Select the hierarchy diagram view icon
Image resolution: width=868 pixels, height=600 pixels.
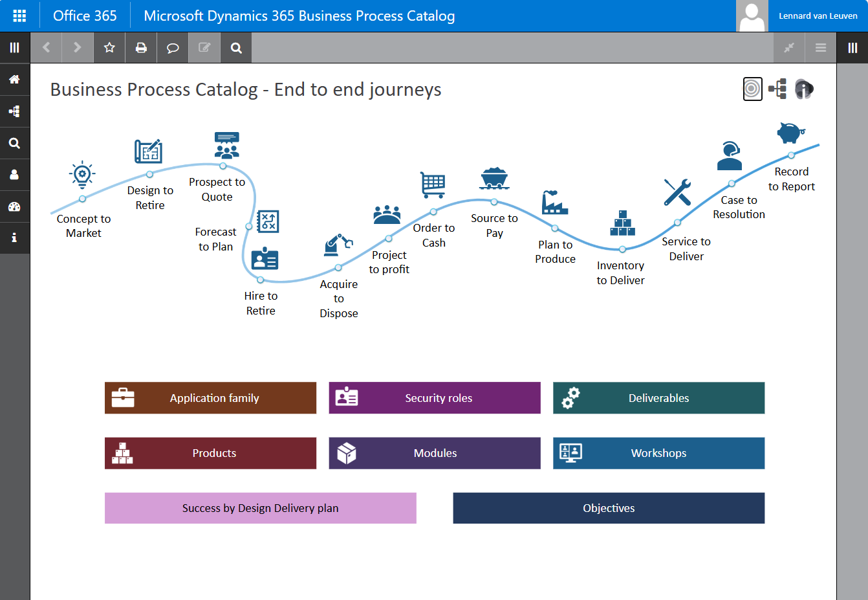pyautogui.click(x=778, y=89)
